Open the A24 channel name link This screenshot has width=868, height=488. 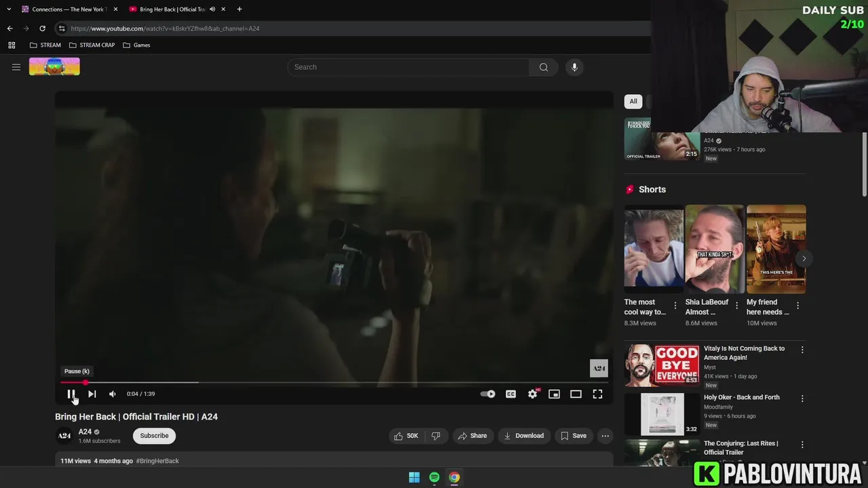85,432
